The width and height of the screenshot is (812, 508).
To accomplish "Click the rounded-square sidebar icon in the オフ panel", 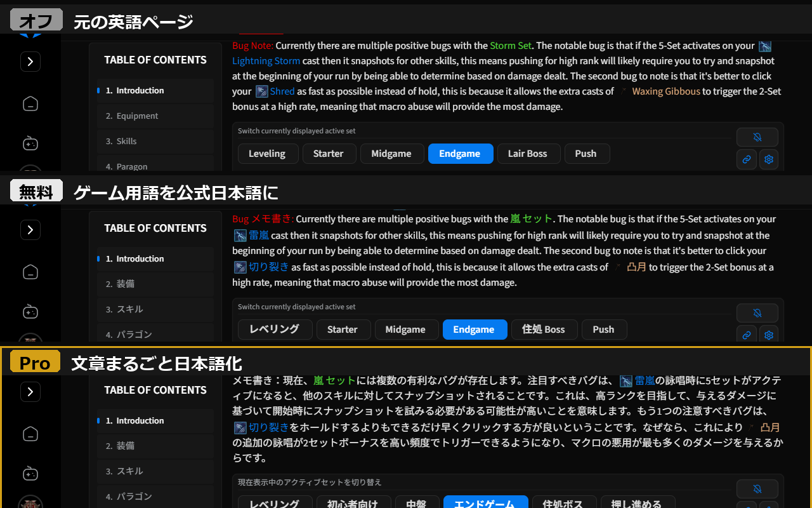I will pyautogui.click(x=30, y=104).
